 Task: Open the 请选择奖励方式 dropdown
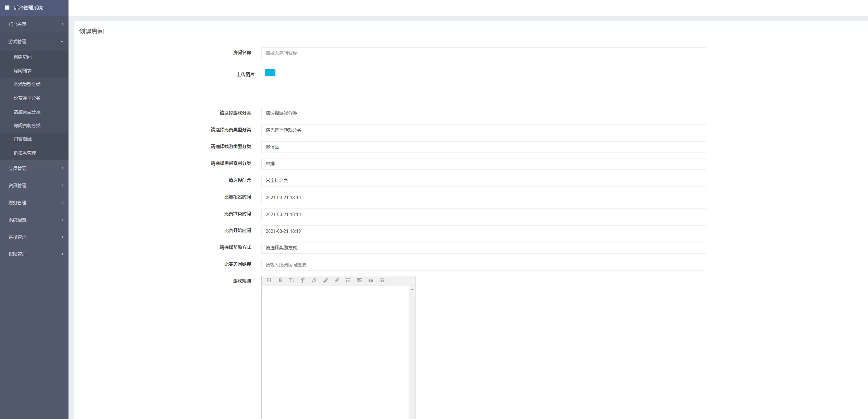483,248
